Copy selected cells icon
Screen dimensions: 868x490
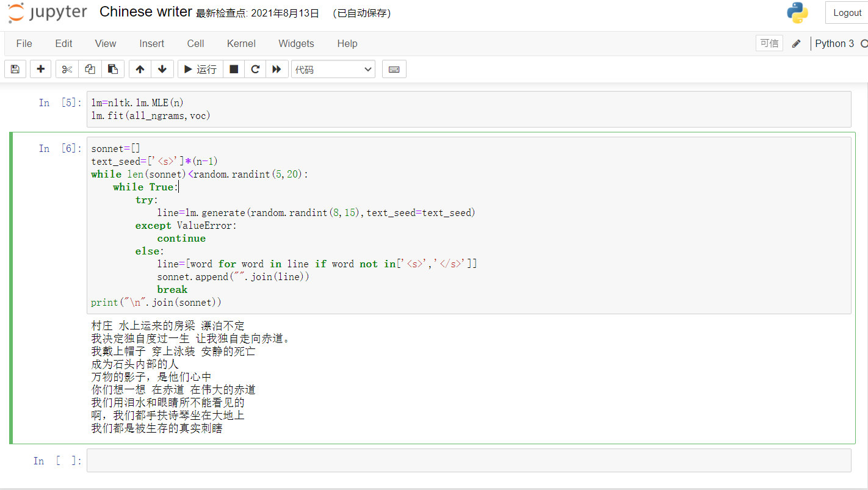90,69
